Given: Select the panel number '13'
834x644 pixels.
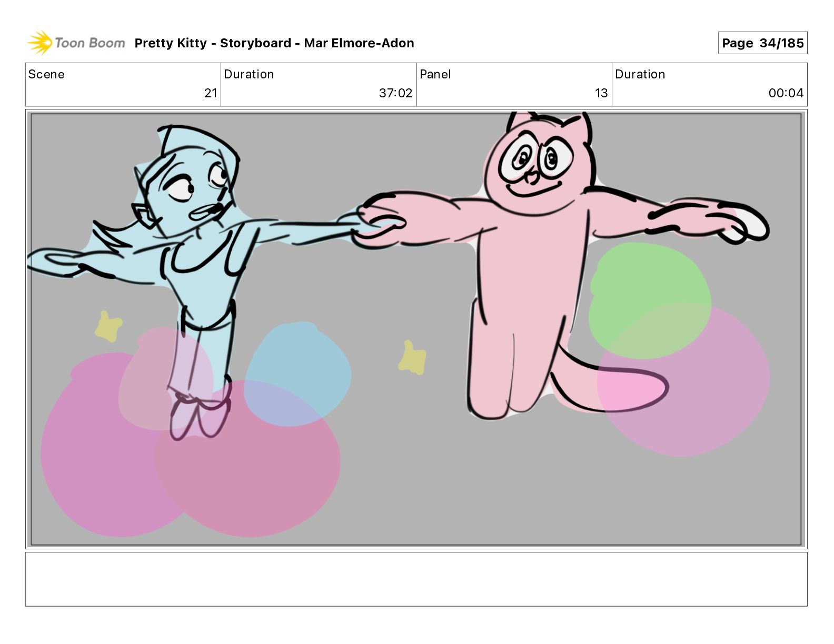Looking at the screenshot, I should (x=601, y=93).
